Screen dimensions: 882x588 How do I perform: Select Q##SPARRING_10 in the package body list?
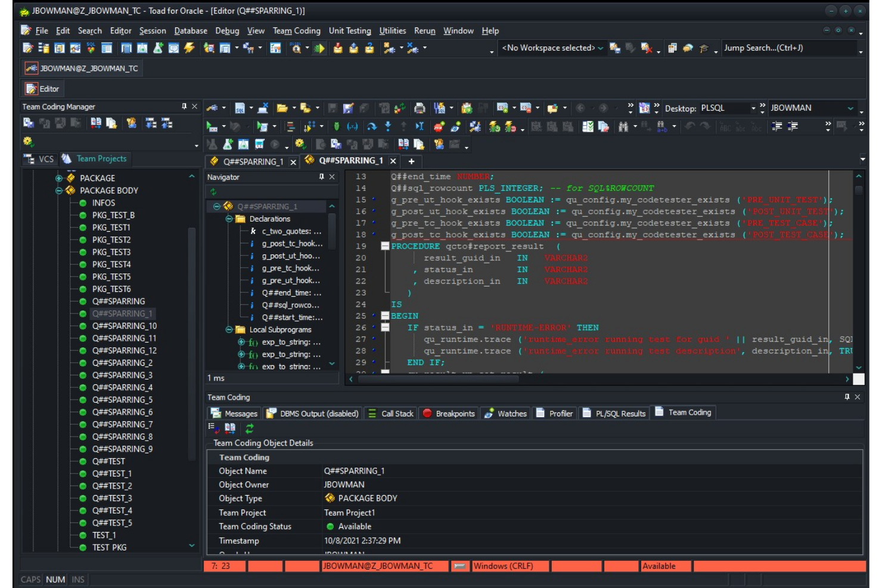[125, 326]
